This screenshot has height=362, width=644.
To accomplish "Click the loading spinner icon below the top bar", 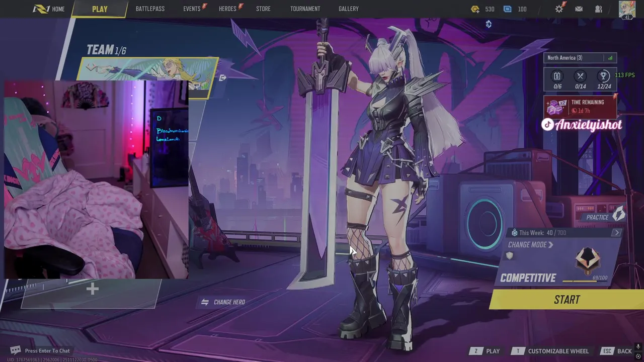I will (489, 24).
